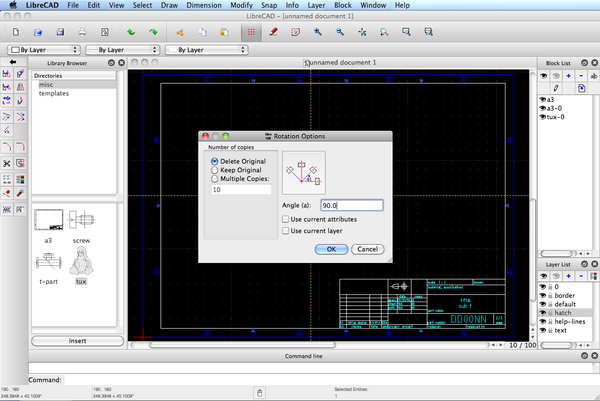Toggle visibility of the border layer
This screenshot has height=401, width=600.
point(543,295)
